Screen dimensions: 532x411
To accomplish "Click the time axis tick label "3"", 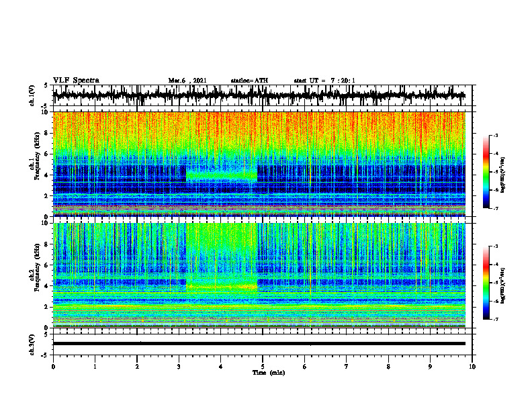I will tap(179, 367).
